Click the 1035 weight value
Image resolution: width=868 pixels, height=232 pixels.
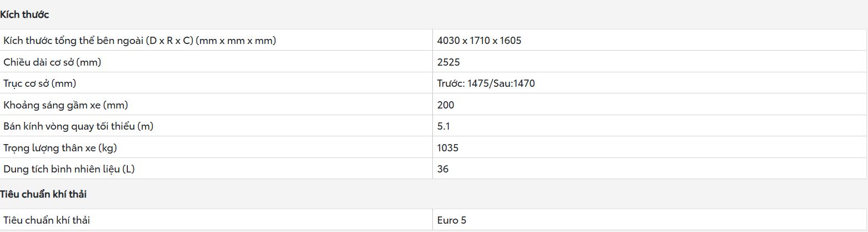(448, 148)
